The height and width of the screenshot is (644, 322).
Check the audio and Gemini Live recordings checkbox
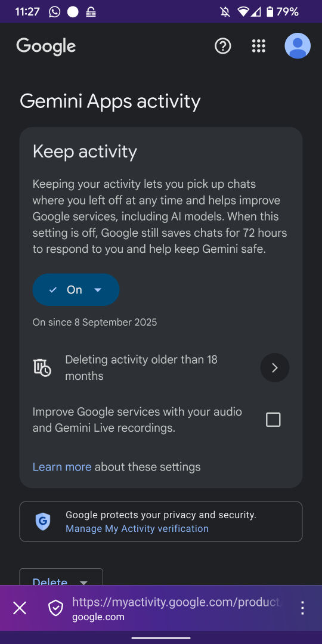pyautogui.click(x=273, y=420)
